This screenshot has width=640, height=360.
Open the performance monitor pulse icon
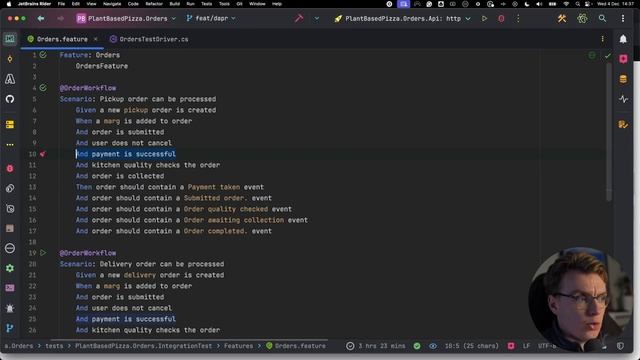coord(623,99)
